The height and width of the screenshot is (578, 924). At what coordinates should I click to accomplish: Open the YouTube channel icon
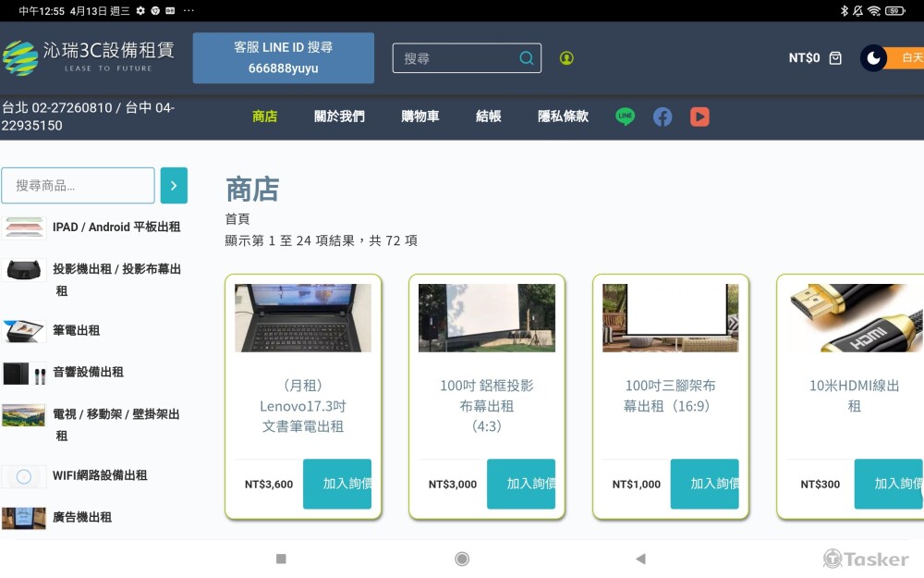coord(699,117)
